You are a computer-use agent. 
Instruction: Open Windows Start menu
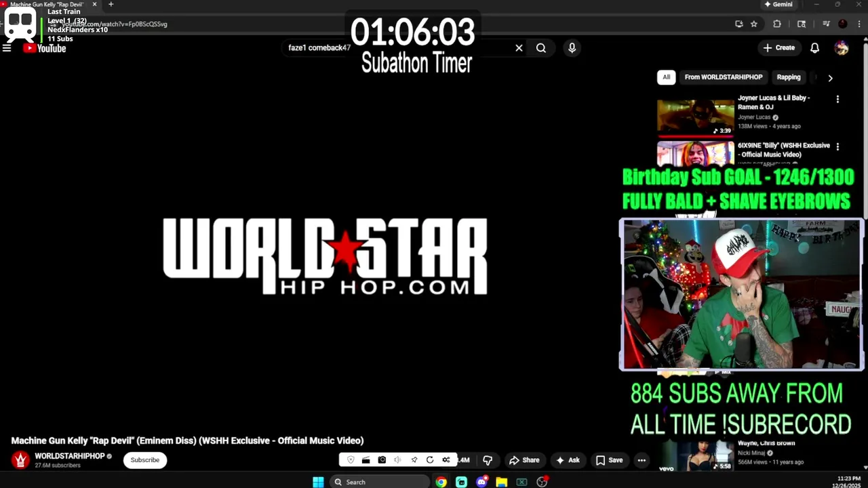[x=318, y=482]
